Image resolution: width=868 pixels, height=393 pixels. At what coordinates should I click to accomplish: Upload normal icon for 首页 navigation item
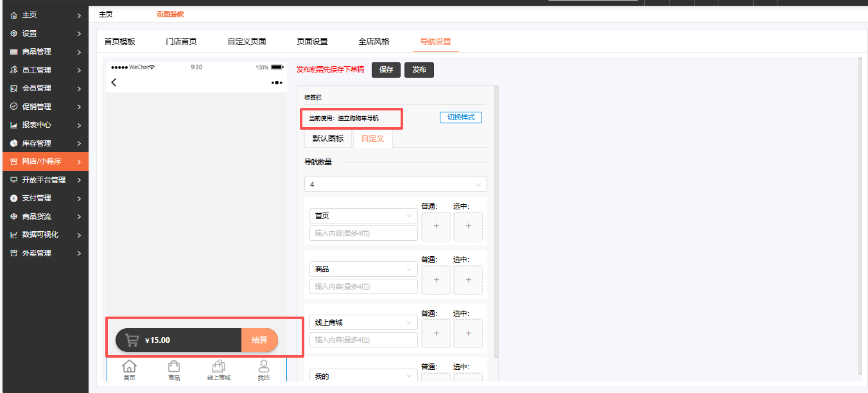pos(436,227)
